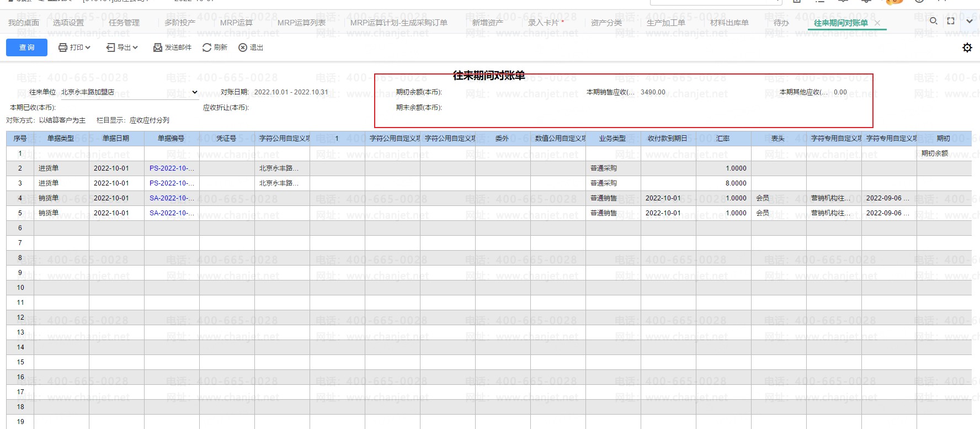The width and height of the screenshot is (980, 429).
Task: Open the SA-2022-10 document link in row 5
Action: [172, 213]
